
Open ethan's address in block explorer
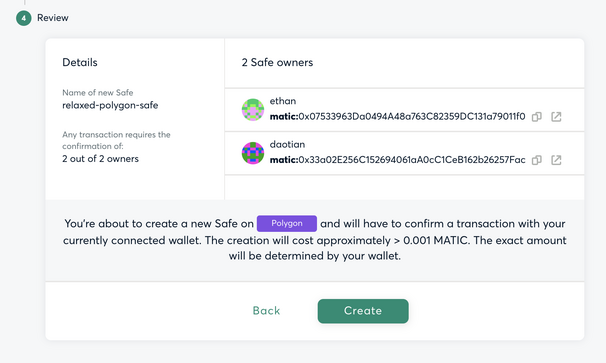click(x=556, y=117)
